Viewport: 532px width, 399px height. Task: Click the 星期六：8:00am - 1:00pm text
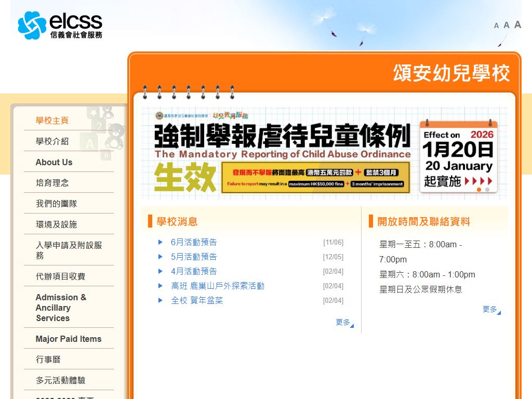[427, 274]
